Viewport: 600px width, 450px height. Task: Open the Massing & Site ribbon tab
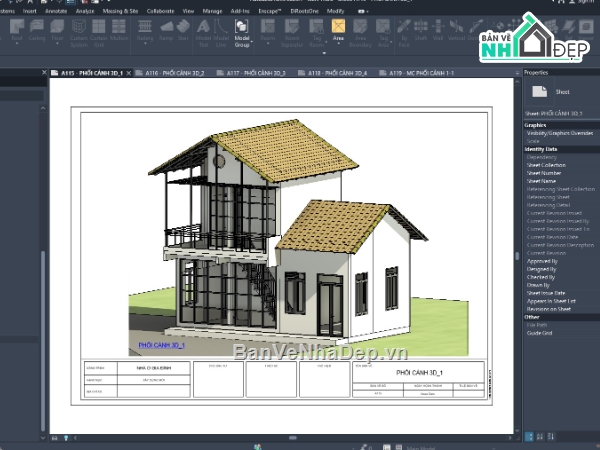[120, 11]
